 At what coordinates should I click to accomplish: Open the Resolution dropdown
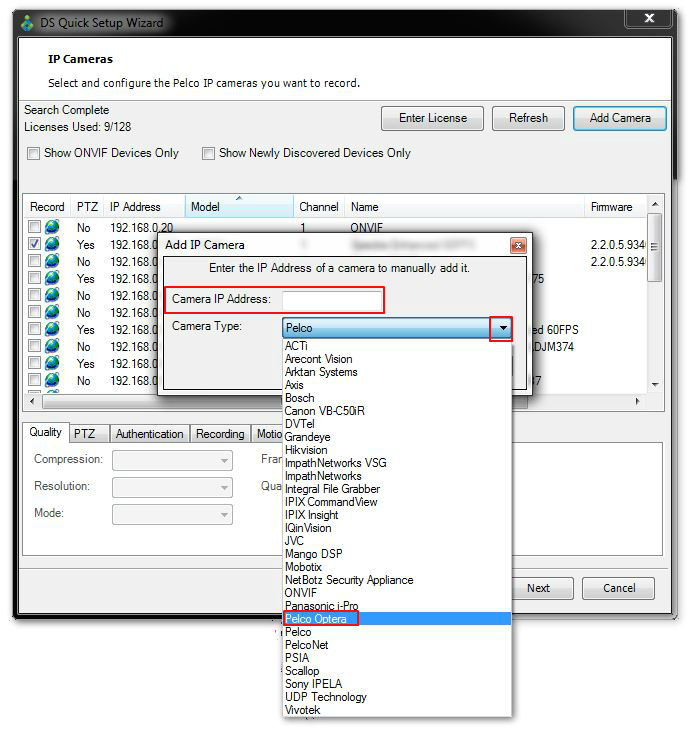[172, 488]
